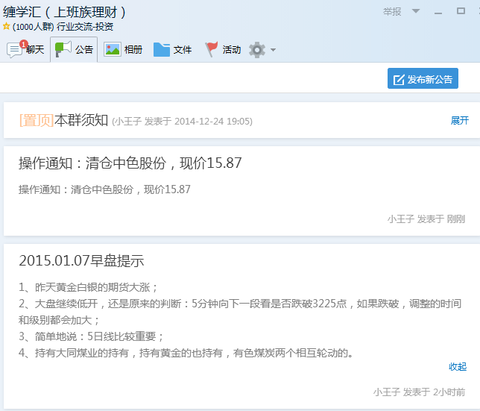Switch to the 文件 tab
The height and width of the screenshot is (411, 480).
tap(183, 50)
